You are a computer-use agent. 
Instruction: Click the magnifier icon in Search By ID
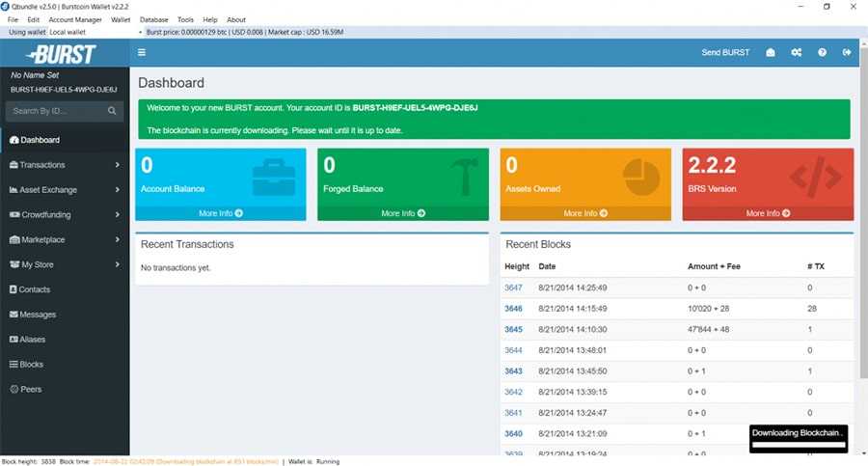112,111
